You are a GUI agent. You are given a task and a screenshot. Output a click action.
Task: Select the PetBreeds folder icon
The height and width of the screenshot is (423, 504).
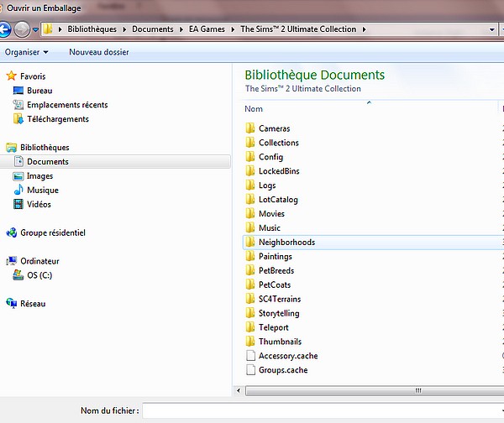pyautogui.click(x=250, y=270)
